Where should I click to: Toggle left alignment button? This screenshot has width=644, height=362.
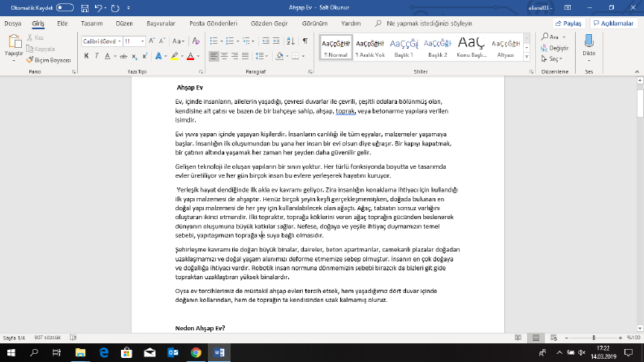(x=214, y=56)
